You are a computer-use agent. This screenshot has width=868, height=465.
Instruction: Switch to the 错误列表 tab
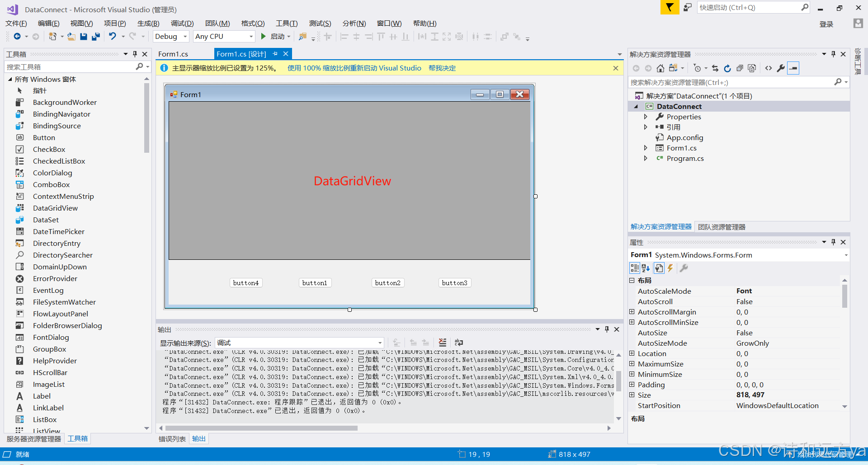click(172, 439)
